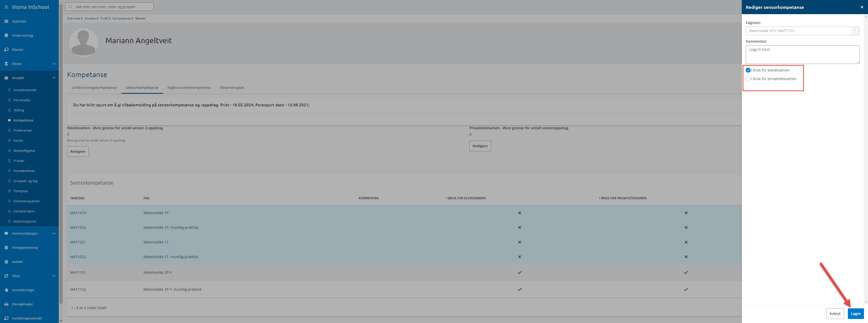Open Timeplan in the sidebar

20,191
